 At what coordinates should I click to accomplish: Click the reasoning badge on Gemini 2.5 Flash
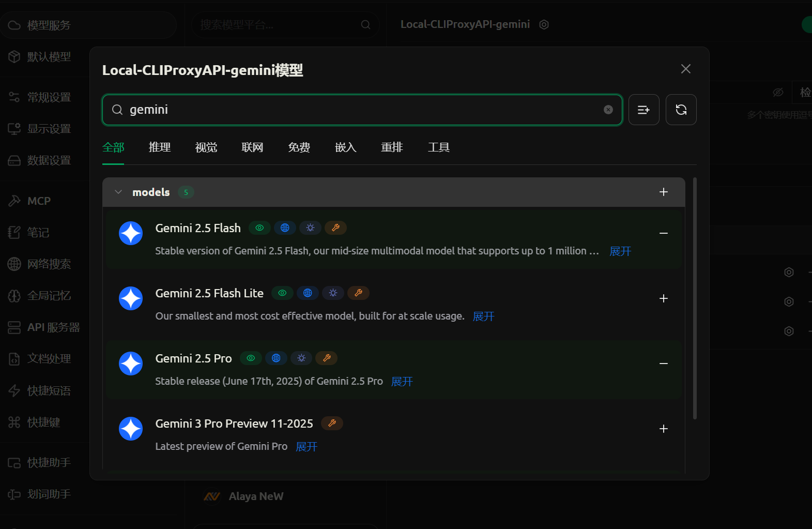point(310,228)
